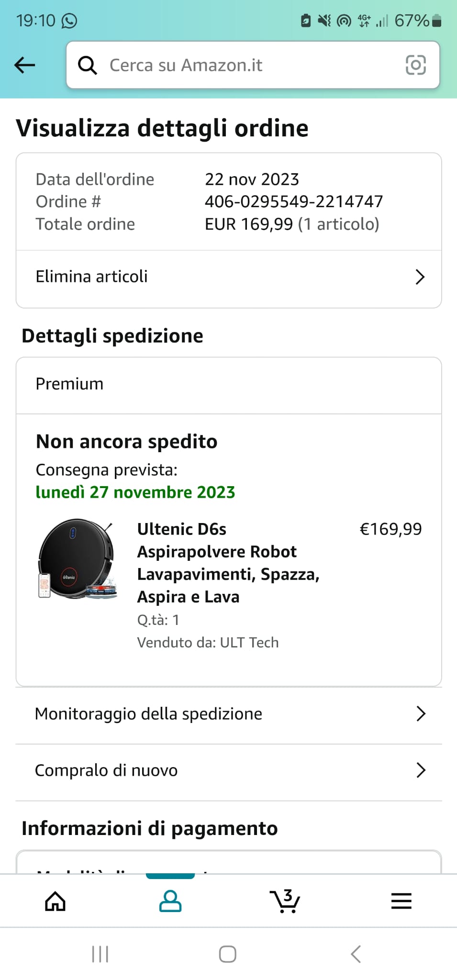
Task: Expand Monitoraggio della spedizione chevron
Action: pyautogui.click(x=421, y=713)
